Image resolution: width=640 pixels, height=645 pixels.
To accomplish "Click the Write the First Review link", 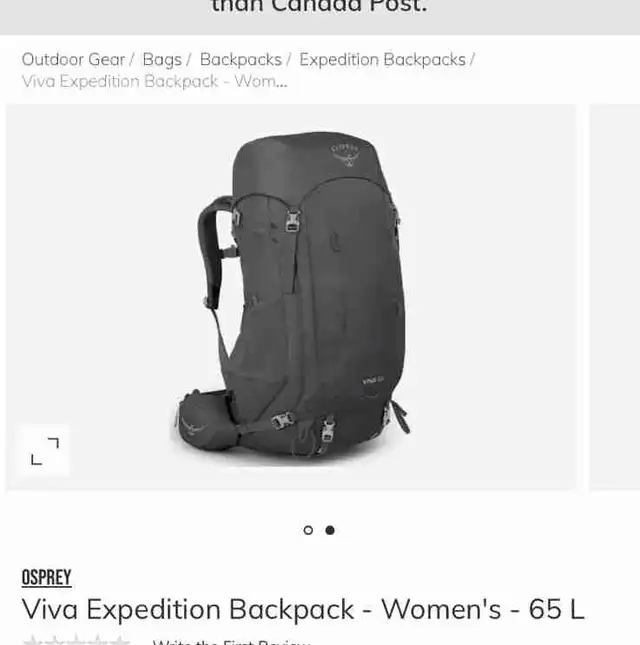I will [x=231, y=642].
